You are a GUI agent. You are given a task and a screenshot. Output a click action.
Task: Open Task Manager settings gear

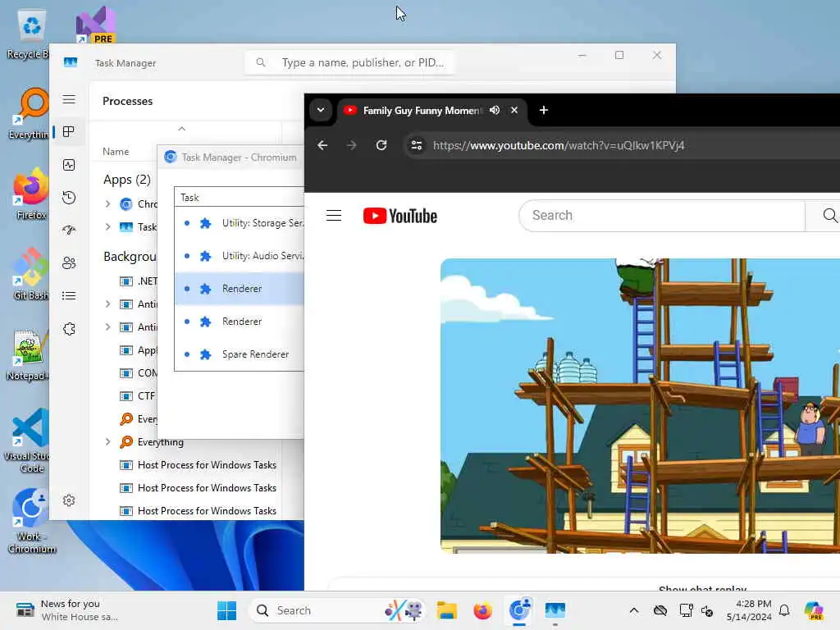point(69,500)
